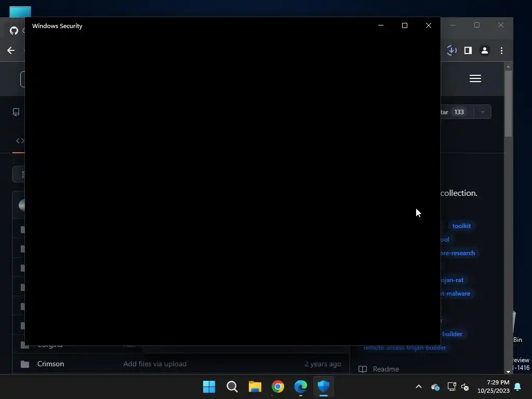
Task: Open the remote-access-trojan-builder topic
Action: click(x=404, y=348)
